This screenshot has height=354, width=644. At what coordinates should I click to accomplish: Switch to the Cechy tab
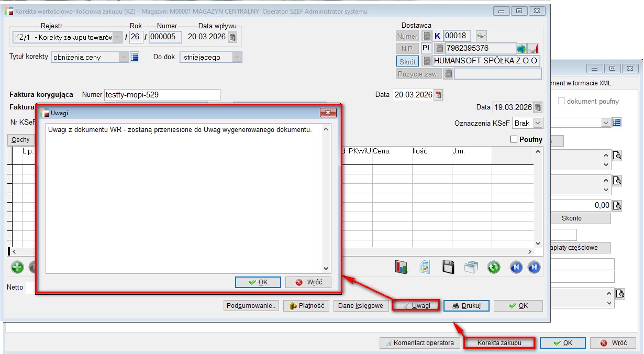[x=21, y=140]
